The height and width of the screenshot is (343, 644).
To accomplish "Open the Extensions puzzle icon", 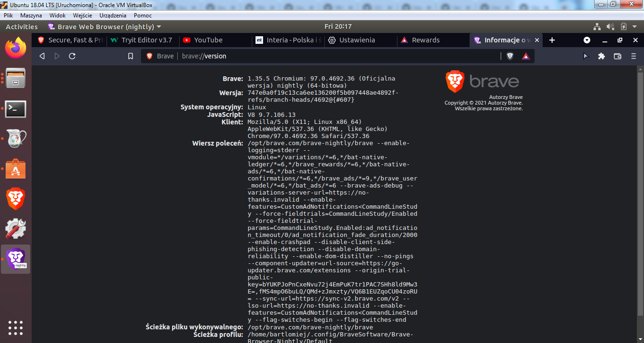I will pyautogui.click(x=602, y=56).
